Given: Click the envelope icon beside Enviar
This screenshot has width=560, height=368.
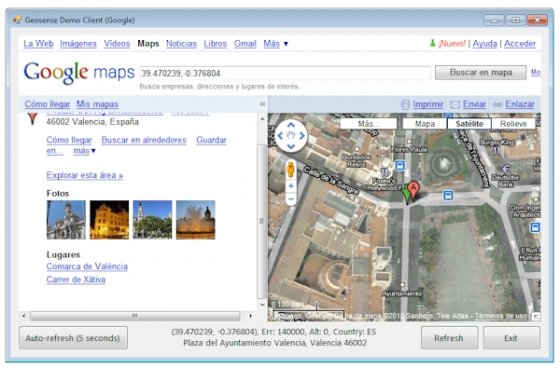Looking at the screenshot, I should click(x=455, y=104).
